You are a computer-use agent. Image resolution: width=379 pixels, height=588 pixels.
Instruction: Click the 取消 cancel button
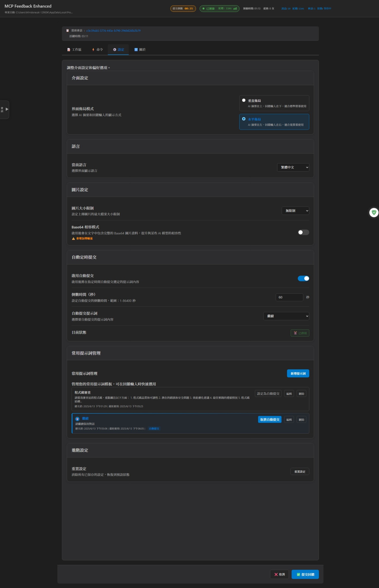click(279, 574)
